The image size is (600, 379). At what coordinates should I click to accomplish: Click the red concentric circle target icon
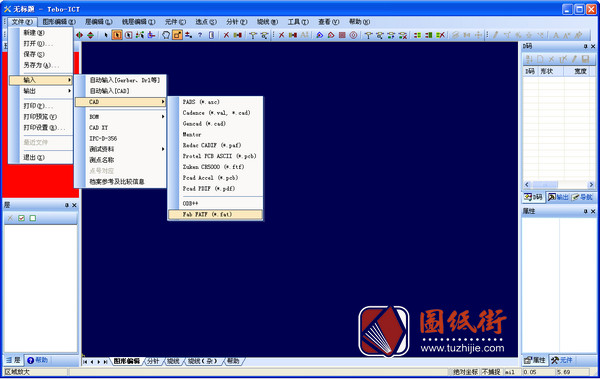(354, 35)
